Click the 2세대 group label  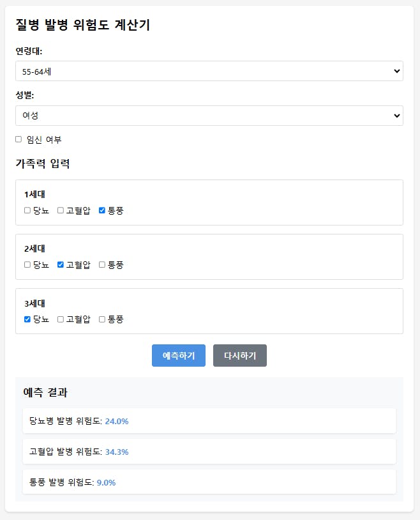[x=35, y=249]
